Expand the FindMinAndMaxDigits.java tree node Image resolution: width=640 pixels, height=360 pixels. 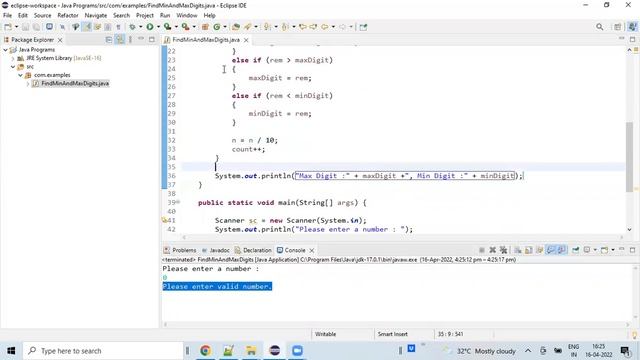coord(28,84)
